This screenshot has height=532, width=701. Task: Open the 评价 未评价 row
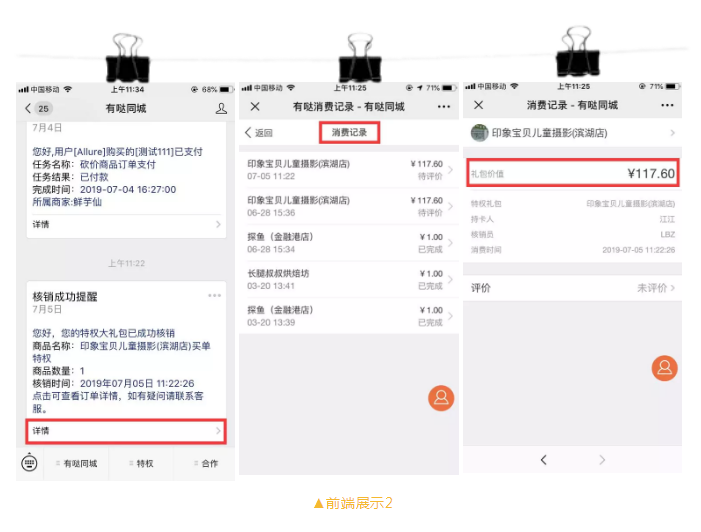572,288
